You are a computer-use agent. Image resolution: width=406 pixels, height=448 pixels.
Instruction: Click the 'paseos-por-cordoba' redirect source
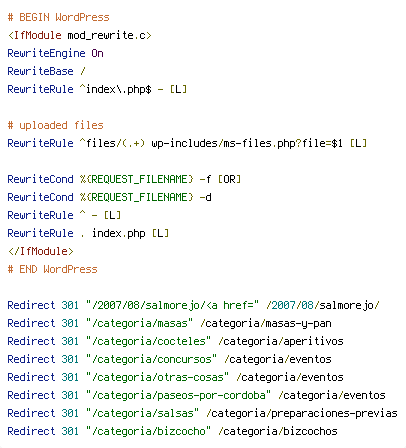tap(179, 395)
